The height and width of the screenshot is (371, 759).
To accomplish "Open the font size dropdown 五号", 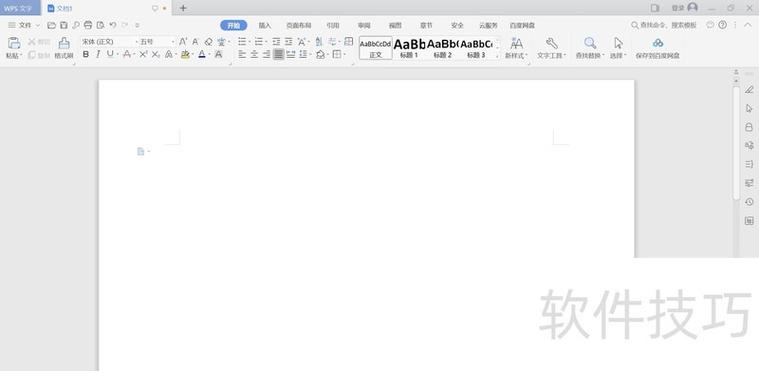I will [157, 42].
